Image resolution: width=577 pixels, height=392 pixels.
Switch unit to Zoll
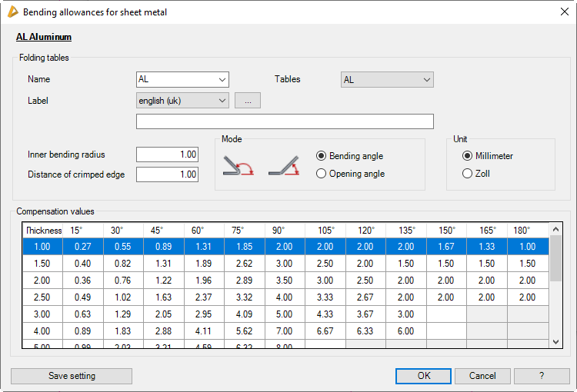[467, 174]
